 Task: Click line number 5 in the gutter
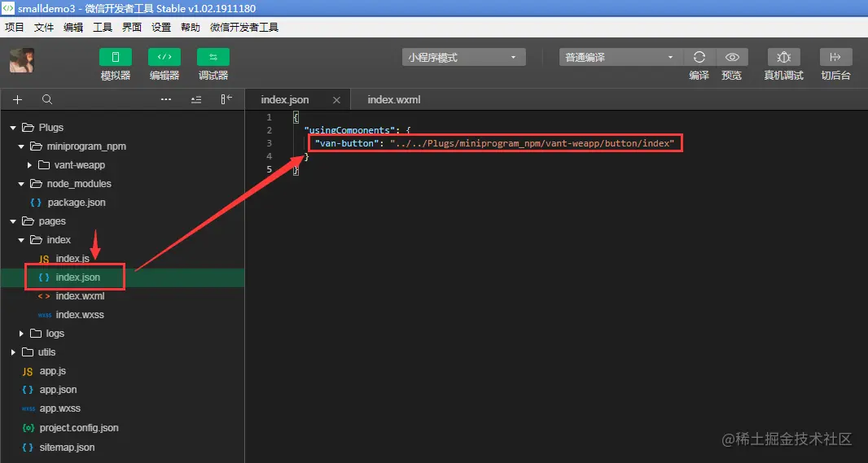coord(269,169)
